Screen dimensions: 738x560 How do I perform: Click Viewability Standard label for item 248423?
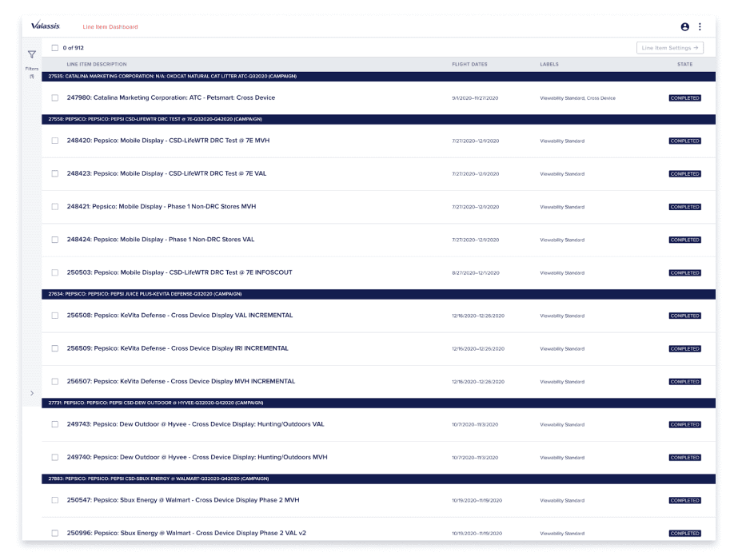pos(562,174)
